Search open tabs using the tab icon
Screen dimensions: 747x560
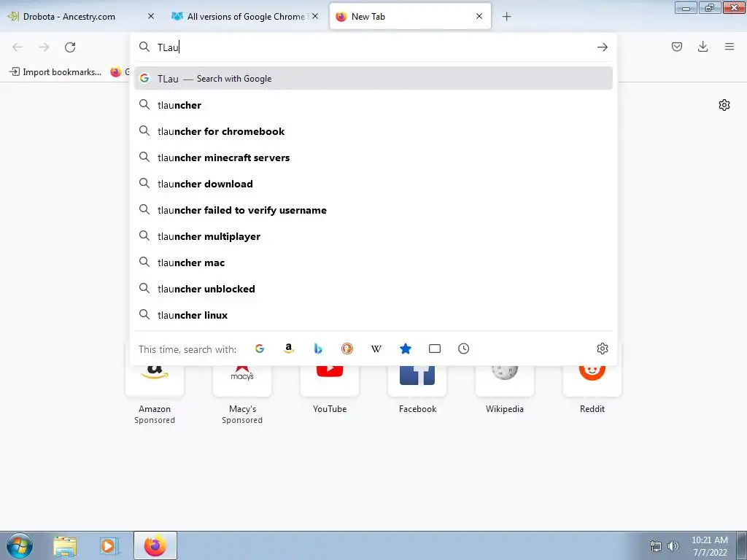click(x=435, y=349)
